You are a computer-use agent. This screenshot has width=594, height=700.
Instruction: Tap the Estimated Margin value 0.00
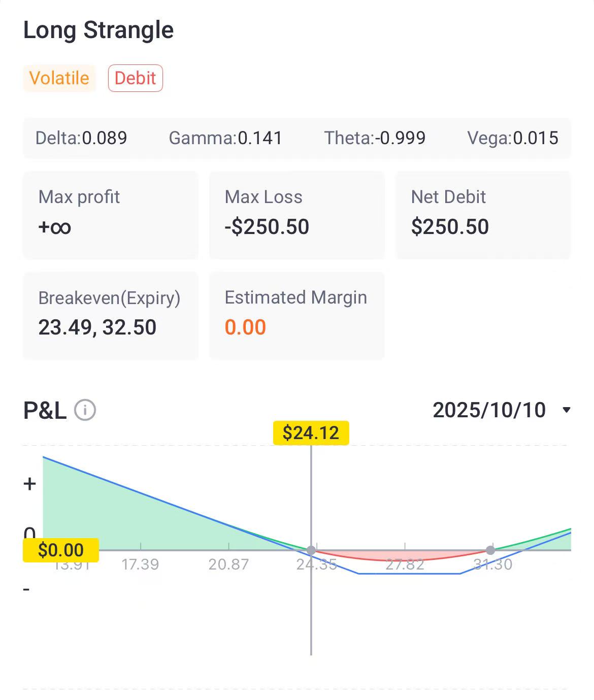click(x=245, y=327)
